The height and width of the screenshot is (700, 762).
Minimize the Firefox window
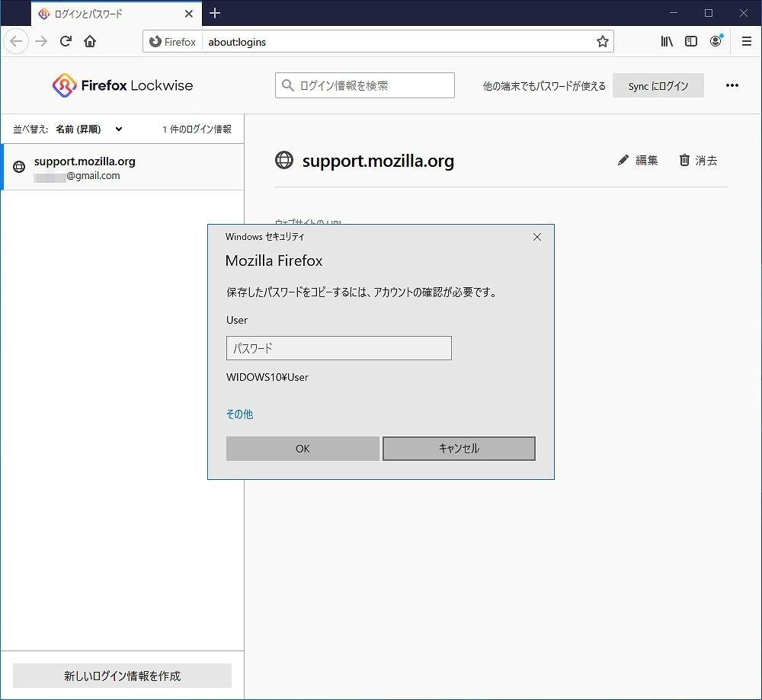674,13
